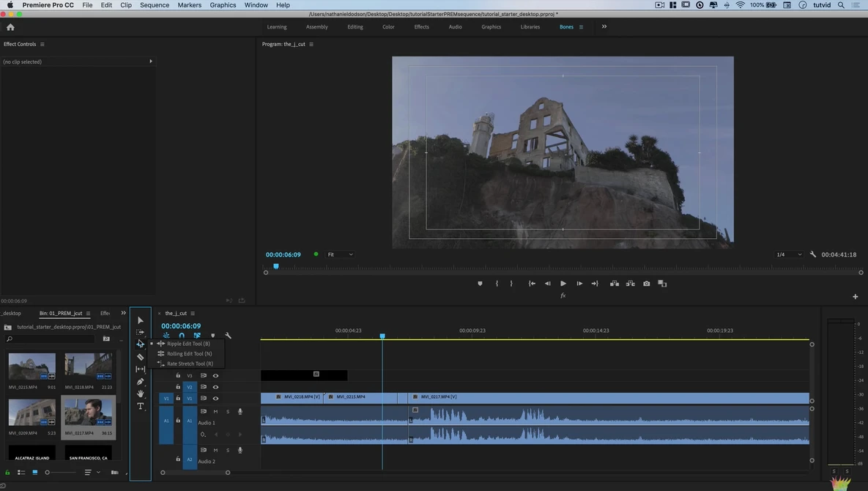
Task: Click the Add Marker button in Program monitor
Action: tap(480, 284)
